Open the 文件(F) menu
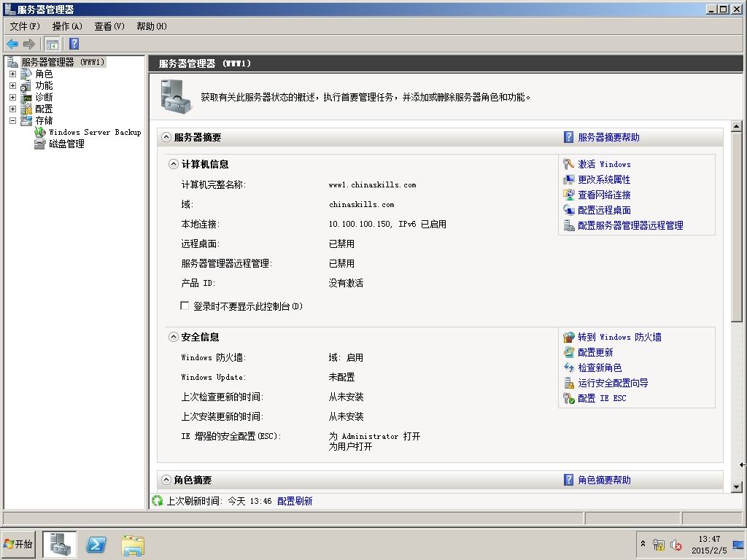 (x=25, y=26)
